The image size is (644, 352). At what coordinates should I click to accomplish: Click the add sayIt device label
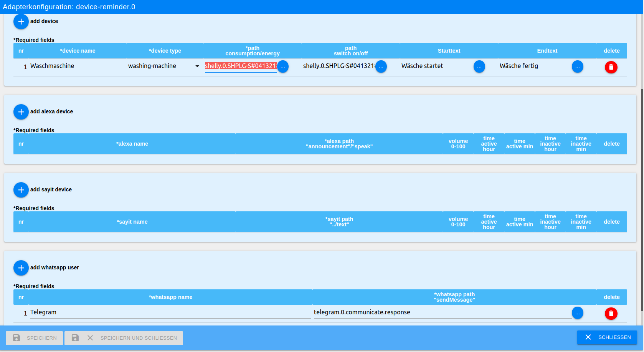pos(51,190)
